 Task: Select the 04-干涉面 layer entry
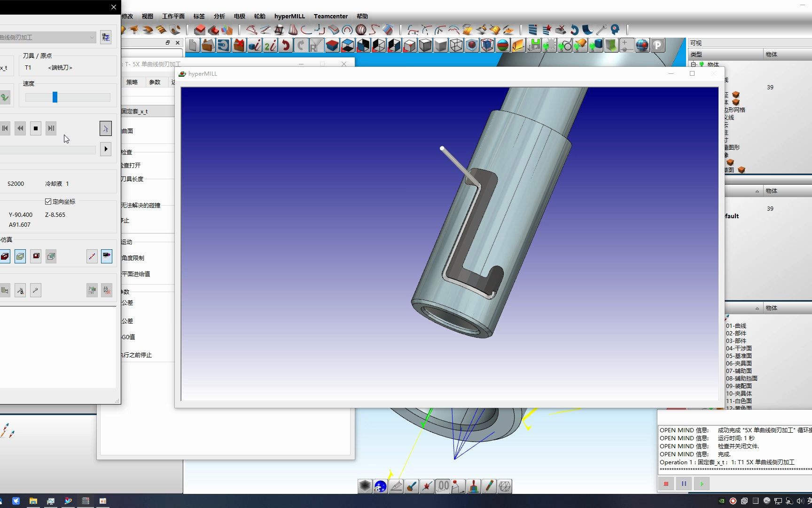[739, 348]
